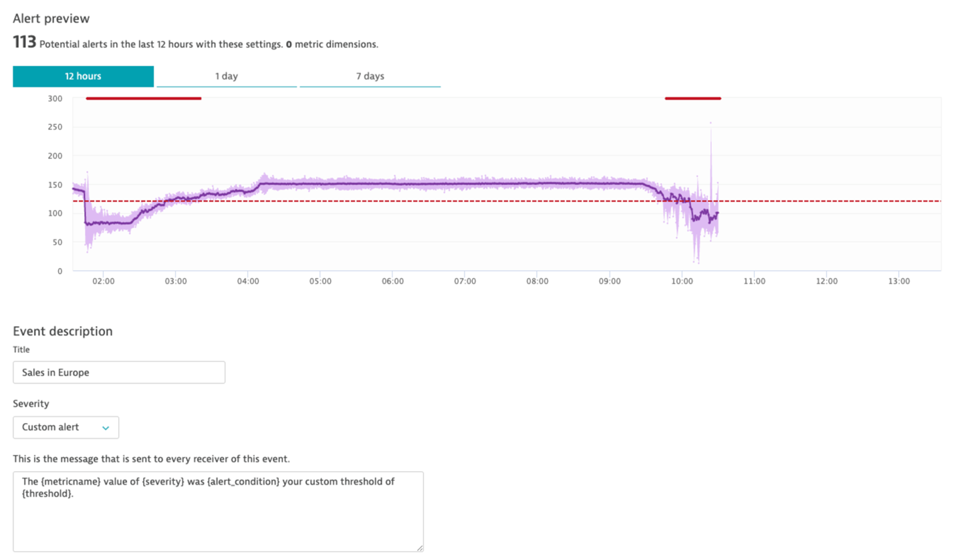Click the purple metric line around 06:00

pos(392,183)
